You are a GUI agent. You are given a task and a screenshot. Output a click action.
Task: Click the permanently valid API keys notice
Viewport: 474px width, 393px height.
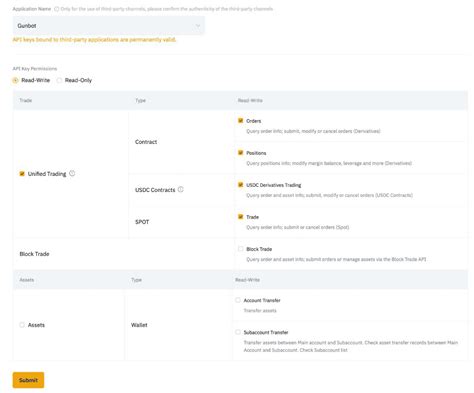click(x=94, y=40)
